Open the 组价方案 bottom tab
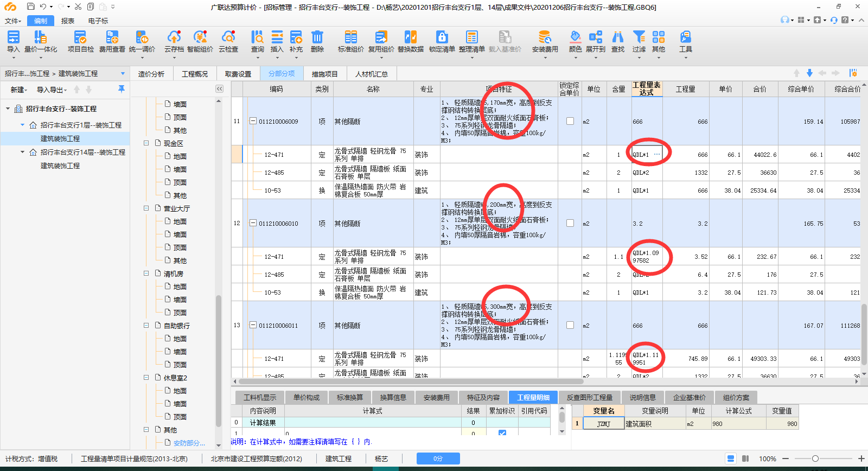 (736, 397)
